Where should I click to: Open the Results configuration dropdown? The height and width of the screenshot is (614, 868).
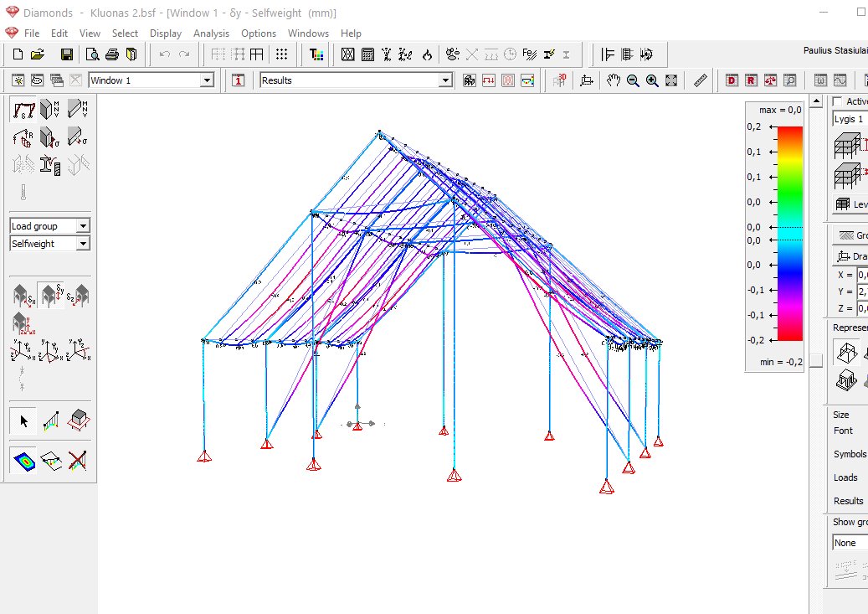[x=445, y=80]
